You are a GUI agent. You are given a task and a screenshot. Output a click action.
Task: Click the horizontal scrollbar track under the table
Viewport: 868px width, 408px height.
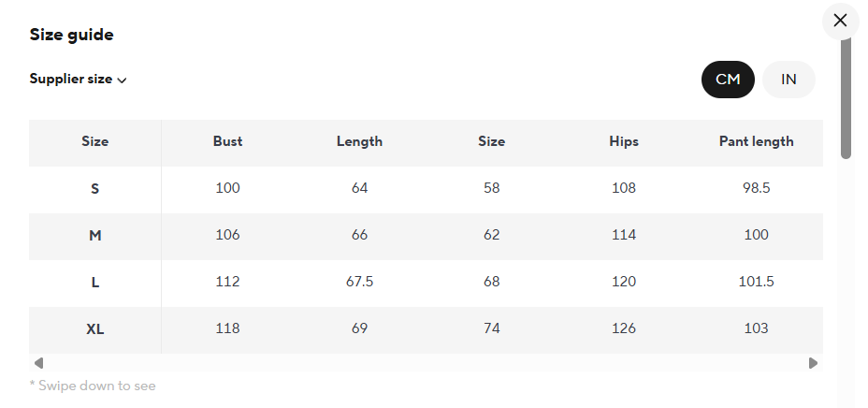pos(426,363)
